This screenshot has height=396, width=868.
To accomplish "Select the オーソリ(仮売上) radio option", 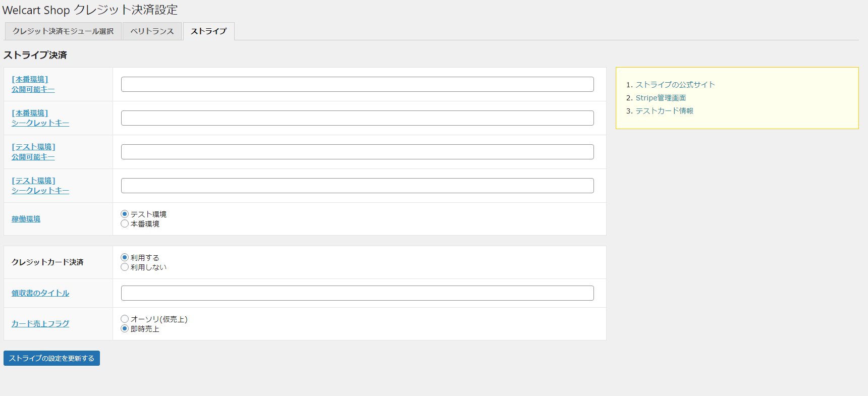I will click(125, 319).
